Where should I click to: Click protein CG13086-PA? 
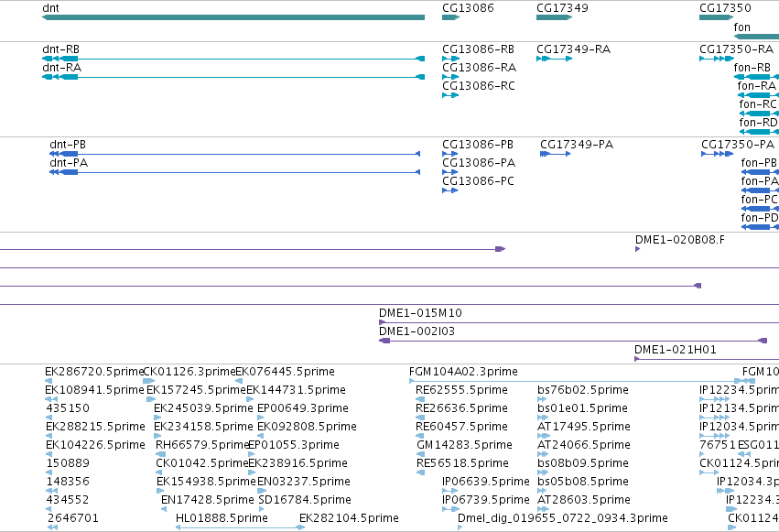(450, 172)
